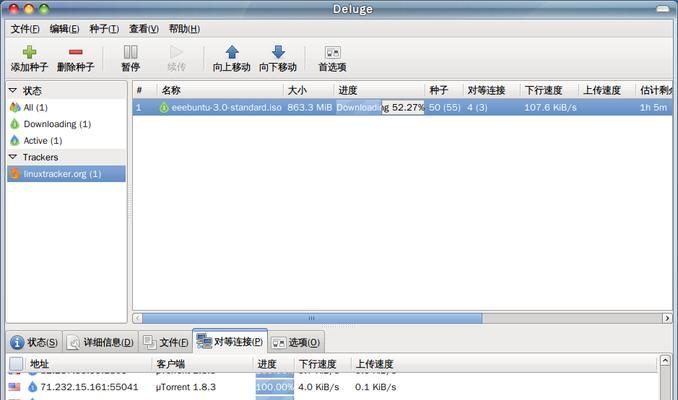Click the Resume play icon in toolbar

pos(176,52)
